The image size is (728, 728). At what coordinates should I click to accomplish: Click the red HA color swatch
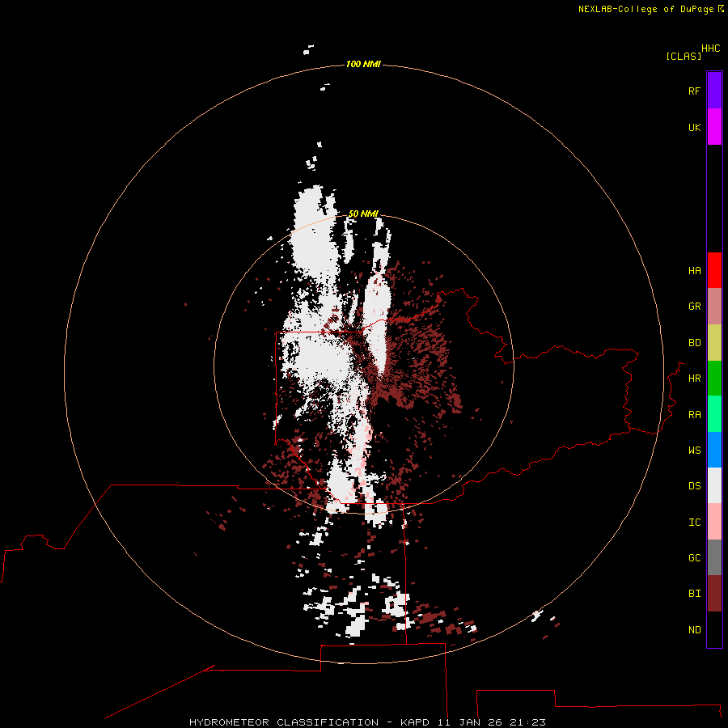tap(714, 270)
